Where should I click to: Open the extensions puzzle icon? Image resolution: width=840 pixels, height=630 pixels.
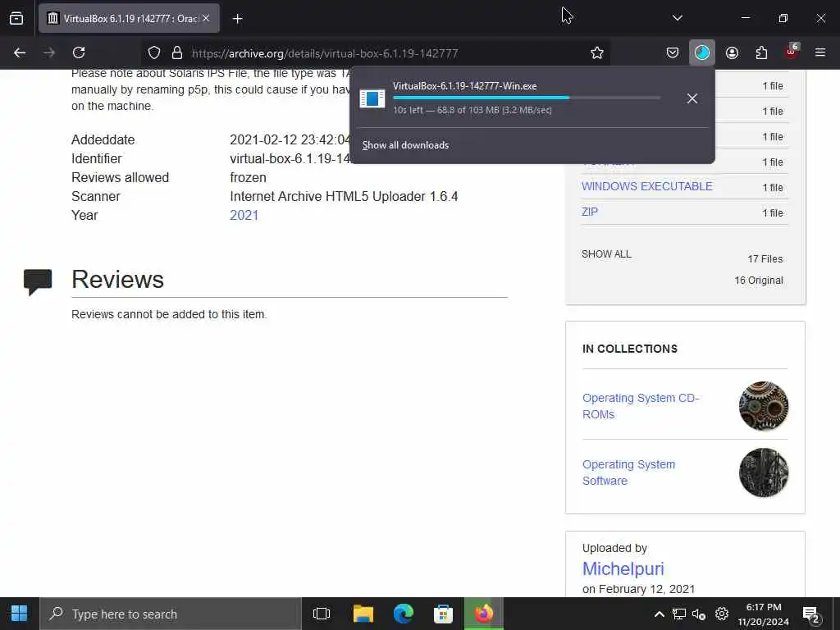761,52
